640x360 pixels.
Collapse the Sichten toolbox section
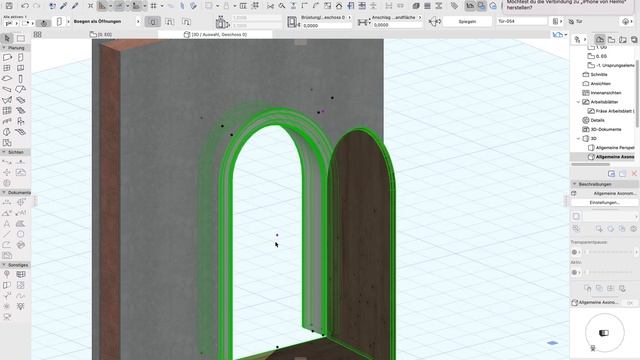4,152
